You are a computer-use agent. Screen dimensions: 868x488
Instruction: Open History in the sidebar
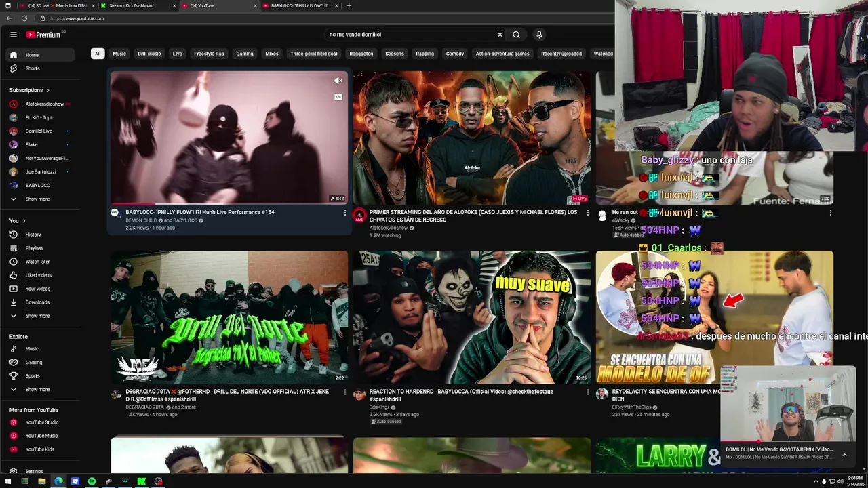(x=40, y=235)
